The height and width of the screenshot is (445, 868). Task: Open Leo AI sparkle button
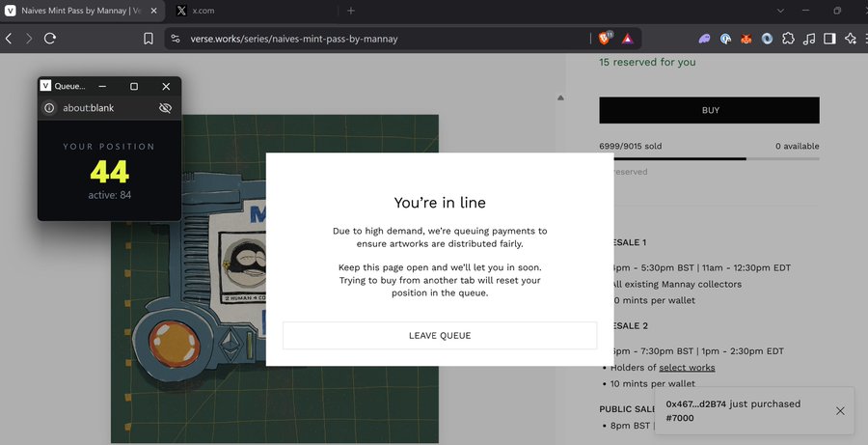[x=851, y=39]
